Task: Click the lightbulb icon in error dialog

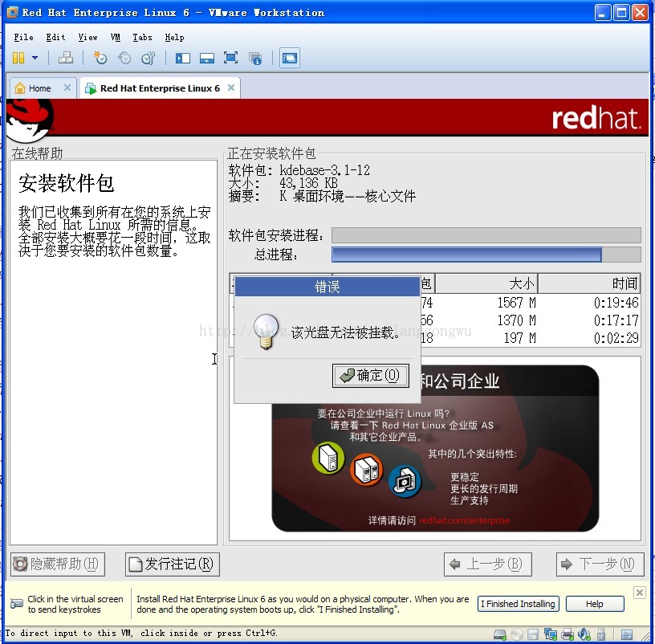Action: coord(266,332)
